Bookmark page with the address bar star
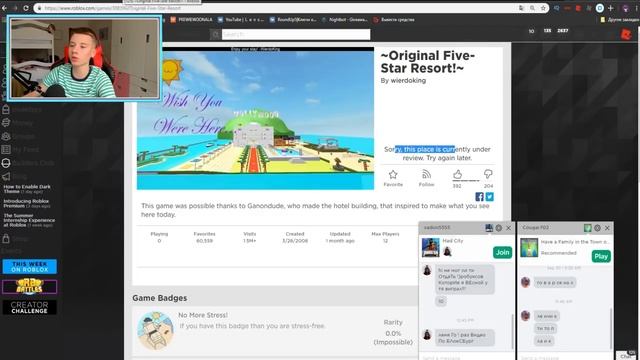The height and width of the screenshot is (360, 640). click(543, 8)
